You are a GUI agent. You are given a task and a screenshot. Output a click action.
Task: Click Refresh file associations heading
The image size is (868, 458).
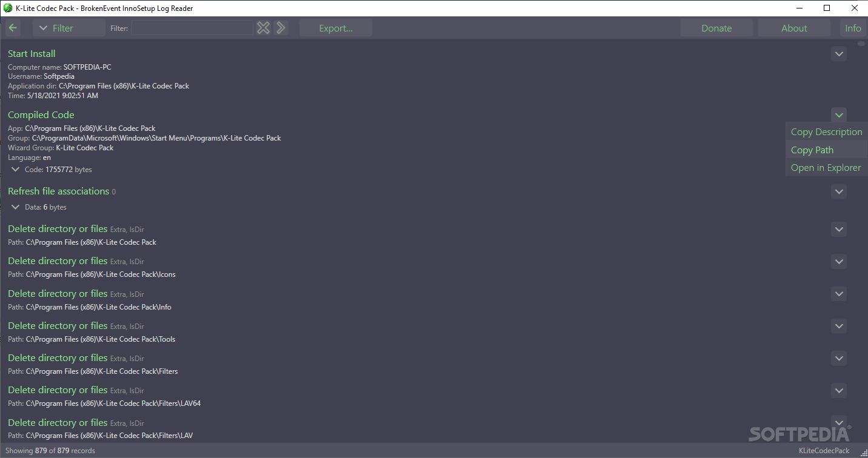pyautogui.click(x=58, y=191)
